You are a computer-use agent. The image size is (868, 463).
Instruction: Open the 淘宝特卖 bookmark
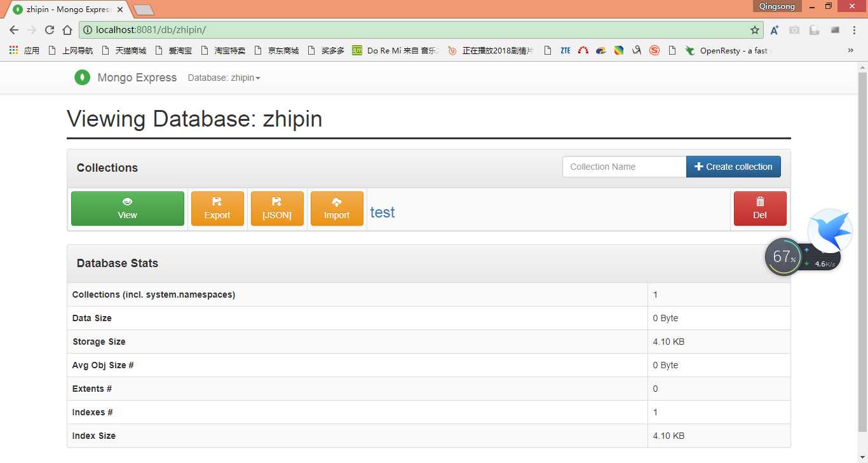click(223, 50)
